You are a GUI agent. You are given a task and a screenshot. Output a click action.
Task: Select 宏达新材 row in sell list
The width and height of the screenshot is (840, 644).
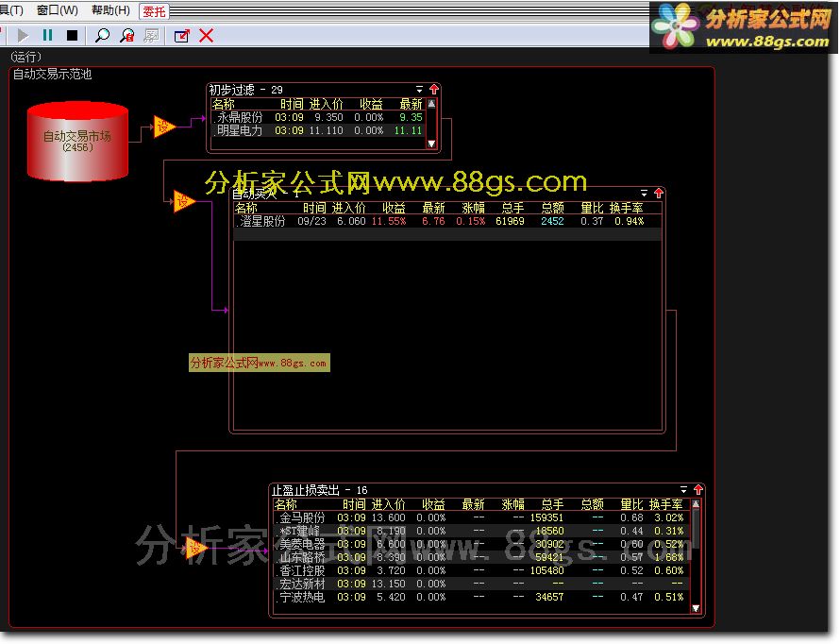pyautogui.click(x=482, y=584)
